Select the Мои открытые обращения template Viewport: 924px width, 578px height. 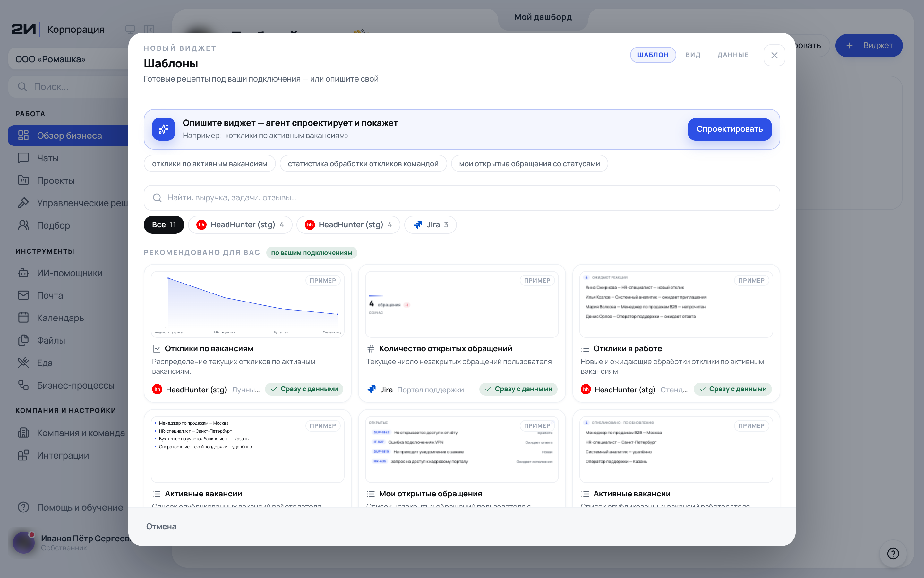[462, 459]
